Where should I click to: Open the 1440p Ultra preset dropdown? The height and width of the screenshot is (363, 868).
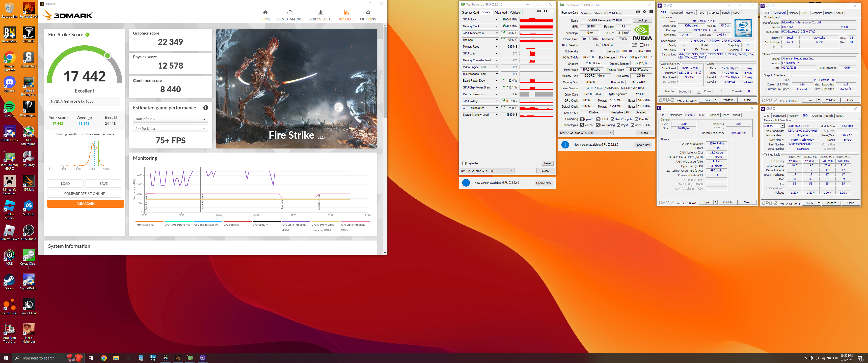pos(170,129)
